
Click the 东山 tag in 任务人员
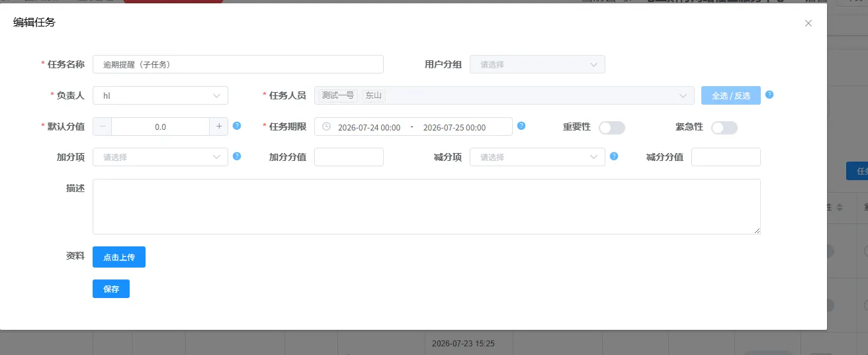[x=374, y=95]
